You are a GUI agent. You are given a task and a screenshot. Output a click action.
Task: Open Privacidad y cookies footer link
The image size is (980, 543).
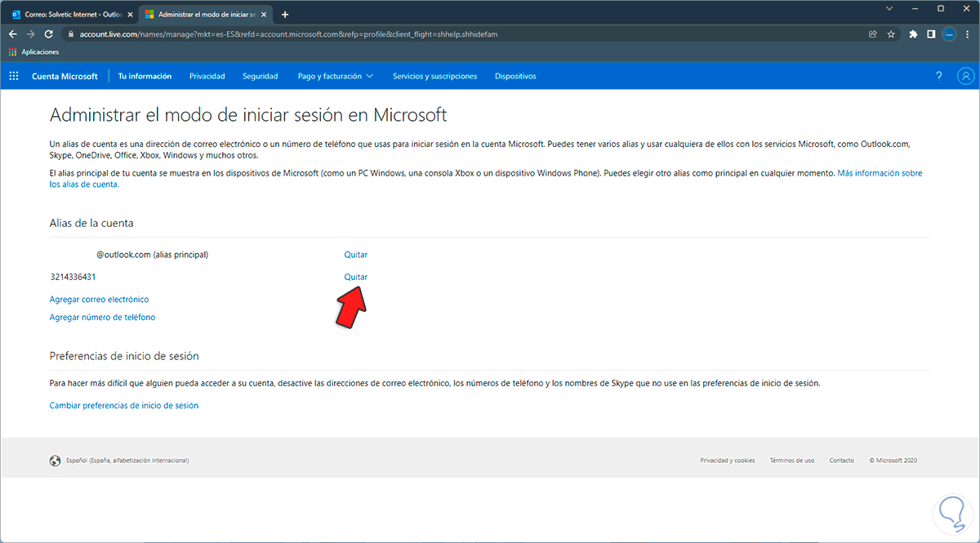click(728, 461)
